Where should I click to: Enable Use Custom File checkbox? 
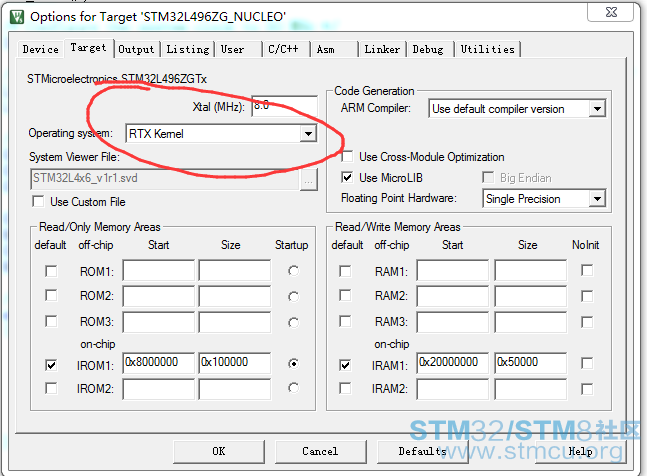[38, 202]
